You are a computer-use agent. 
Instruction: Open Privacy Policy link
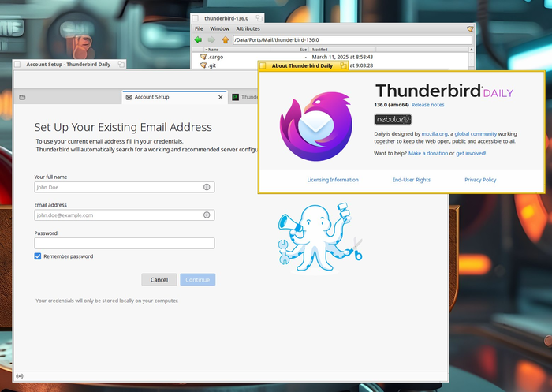(480, 180)
